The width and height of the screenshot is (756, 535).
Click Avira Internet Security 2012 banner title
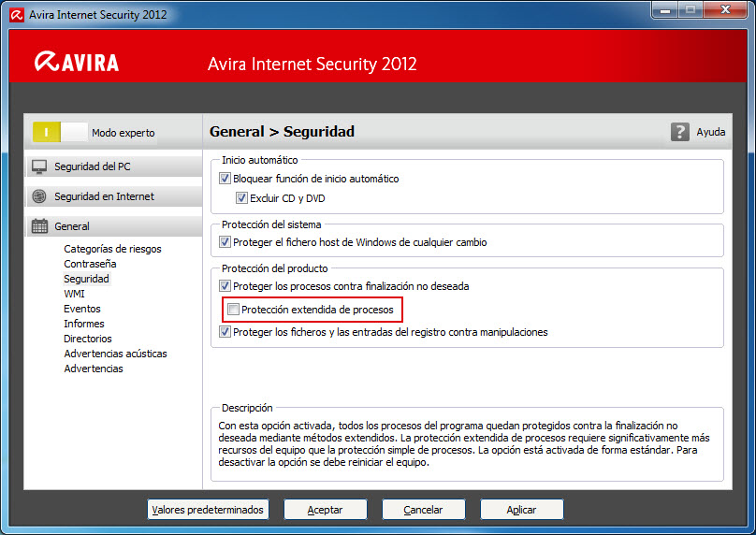[312, 65]
